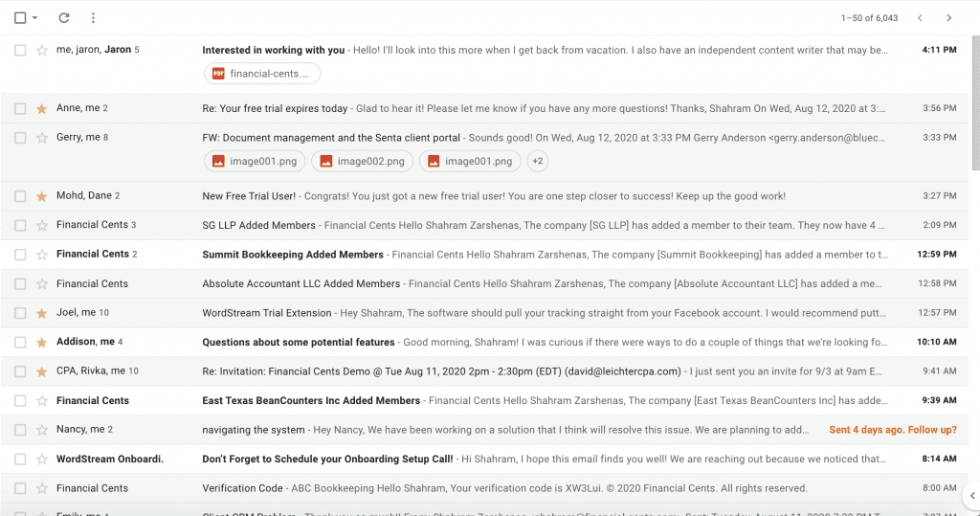Select checkbox for Verification Code email
980x516 pixels.
point(20,488)
